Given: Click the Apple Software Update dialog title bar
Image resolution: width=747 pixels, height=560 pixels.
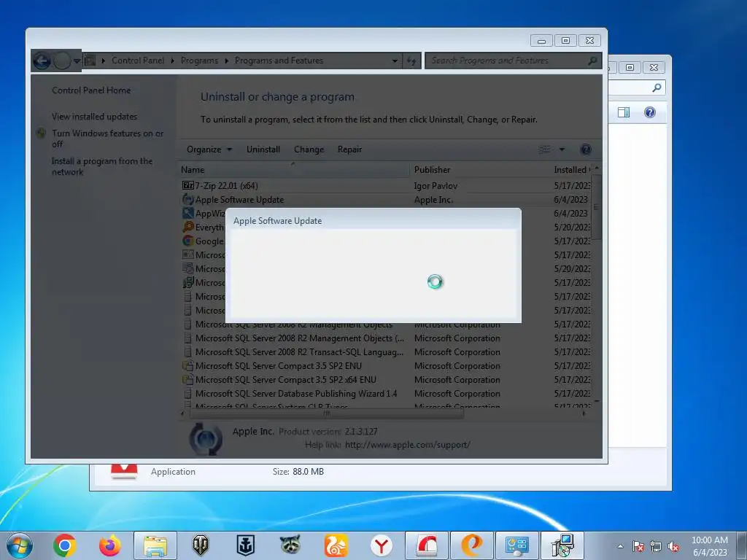Looking at the screenshot, I should (373, 220).
